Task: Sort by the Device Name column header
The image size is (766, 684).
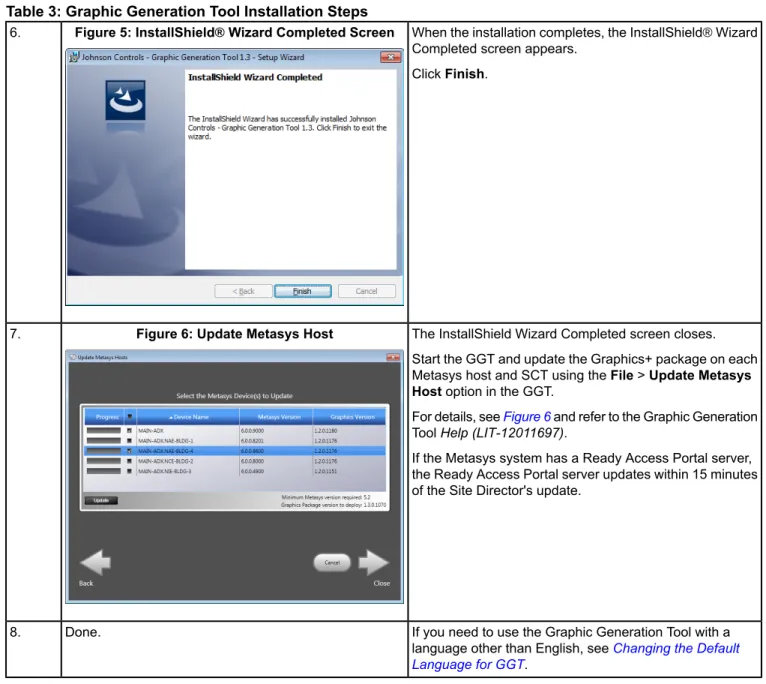Action: (188, 417)
